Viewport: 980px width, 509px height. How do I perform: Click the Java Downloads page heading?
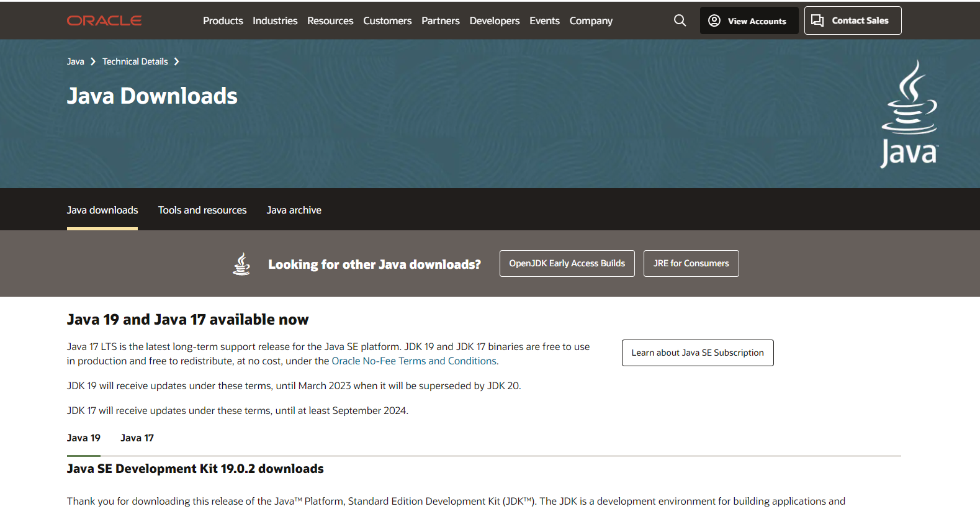tap(152, 96)
